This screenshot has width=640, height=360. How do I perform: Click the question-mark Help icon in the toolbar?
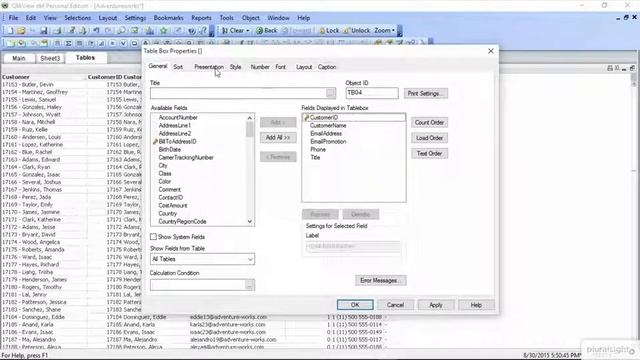point(203,31)
